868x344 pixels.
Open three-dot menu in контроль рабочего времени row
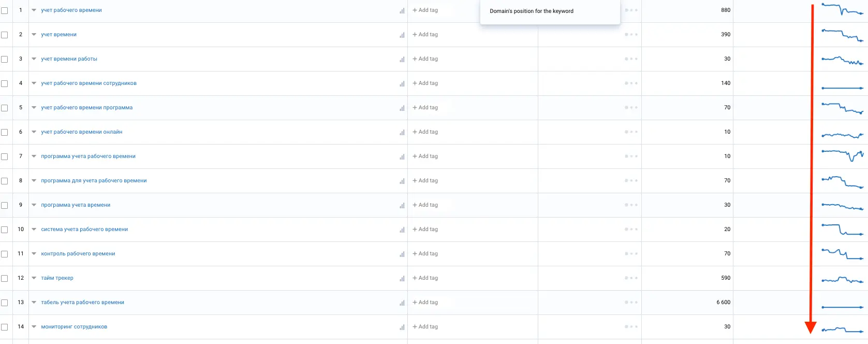click(631, 254)
